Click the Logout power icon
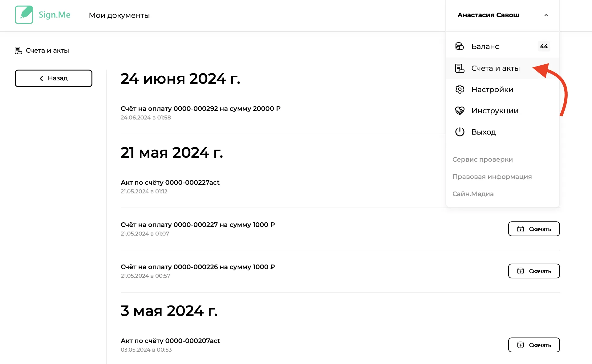Image resolution: width=592 pixels, height=364 pixels. [x=460, y=132]
